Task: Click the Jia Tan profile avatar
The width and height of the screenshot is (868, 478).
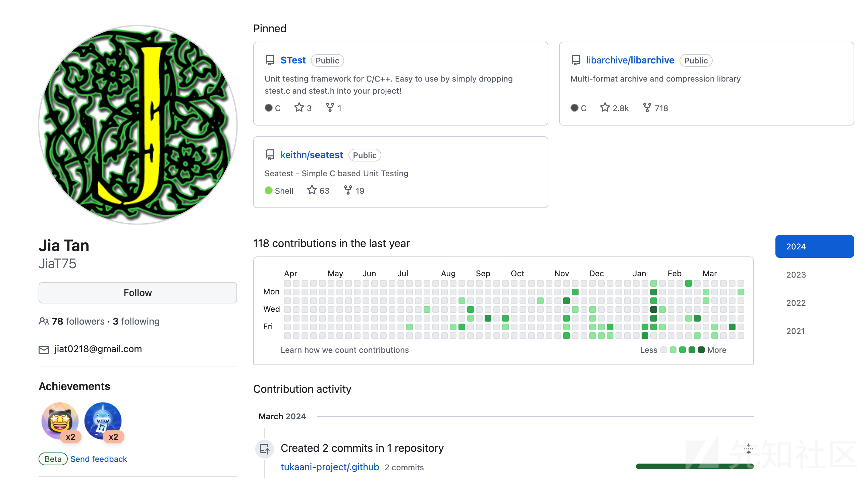Action: click(x=138, y=125)
